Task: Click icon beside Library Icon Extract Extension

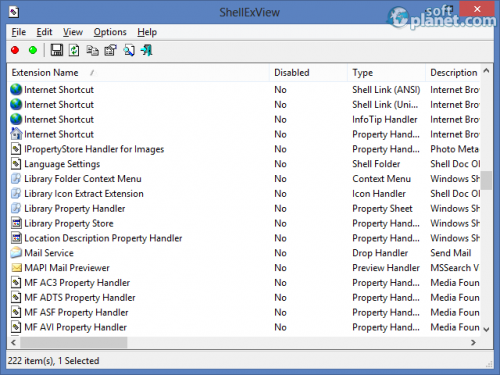Action: tap(16, 193)
